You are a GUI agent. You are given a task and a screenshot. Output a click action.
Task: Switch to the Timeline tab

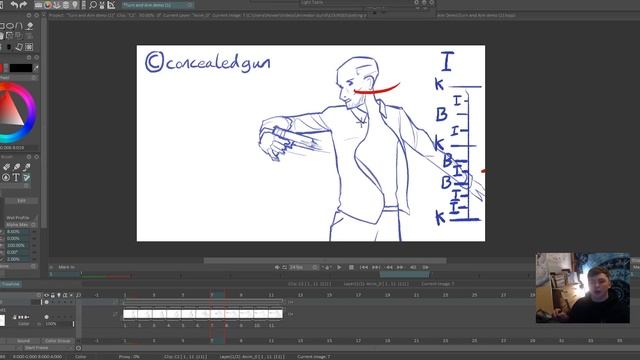[11, 284]
